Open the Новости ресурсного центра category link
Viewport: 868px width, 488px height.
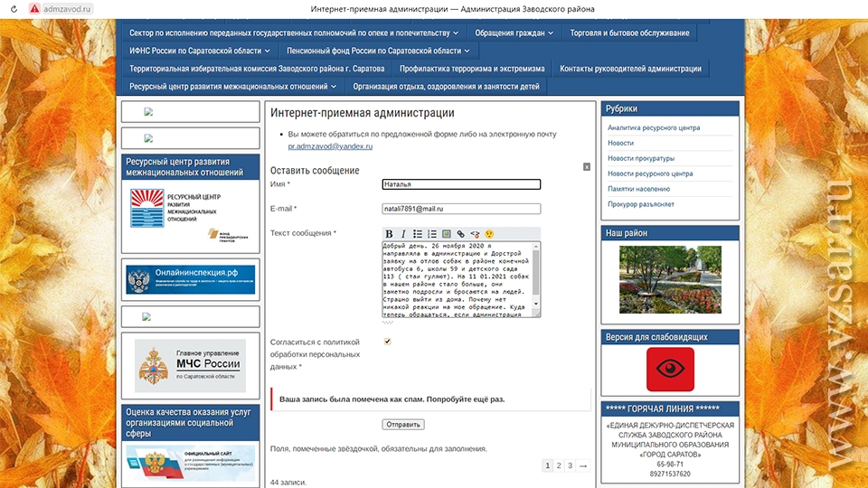click(x=650, y=174)
